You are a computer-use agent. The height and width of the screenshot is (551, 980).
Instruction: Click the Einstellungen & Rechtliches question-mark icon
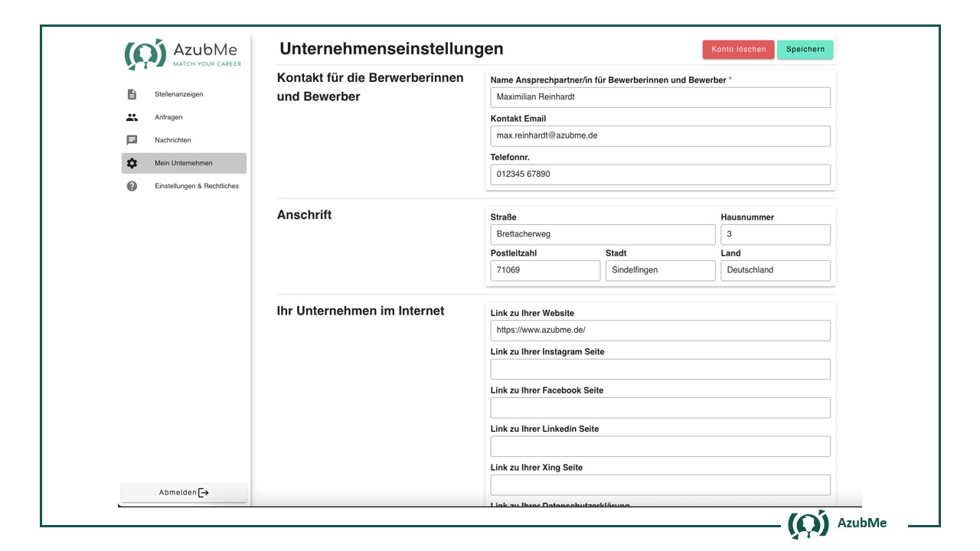click(132, 186)
